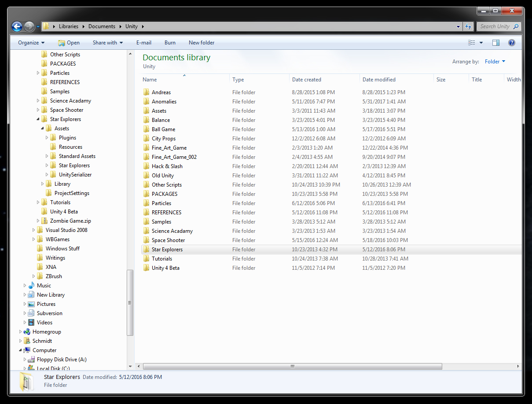Expand the Standard Assets tree node
This screenshot has height=404, width=532.
47,156
